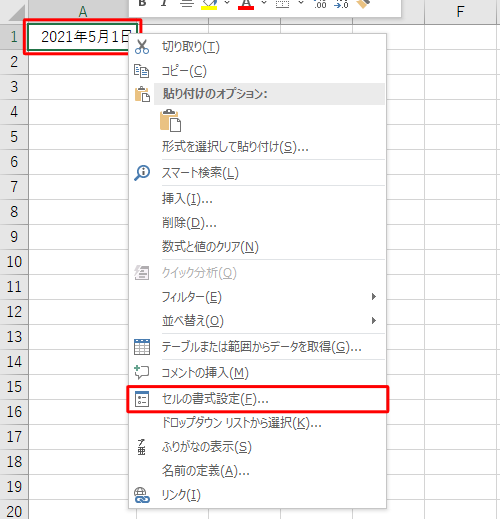Screen dimensions: 500x519
Task: Choose コピー(C) from the context menu
Action: point(257,71)
